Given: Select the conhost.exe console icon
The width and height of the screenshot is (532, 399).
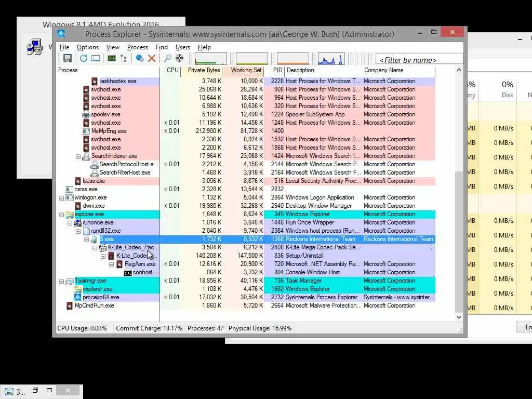Looking at the screenshot, I should (128, 273).
